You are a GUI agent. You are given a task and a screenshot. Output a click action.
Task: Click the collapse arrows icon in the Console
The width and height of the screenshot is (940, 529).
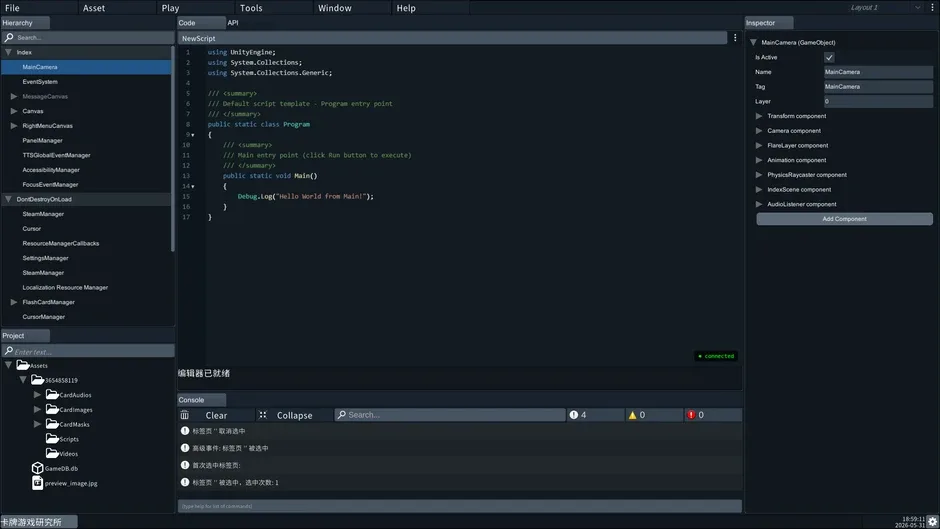coord(263,415)
